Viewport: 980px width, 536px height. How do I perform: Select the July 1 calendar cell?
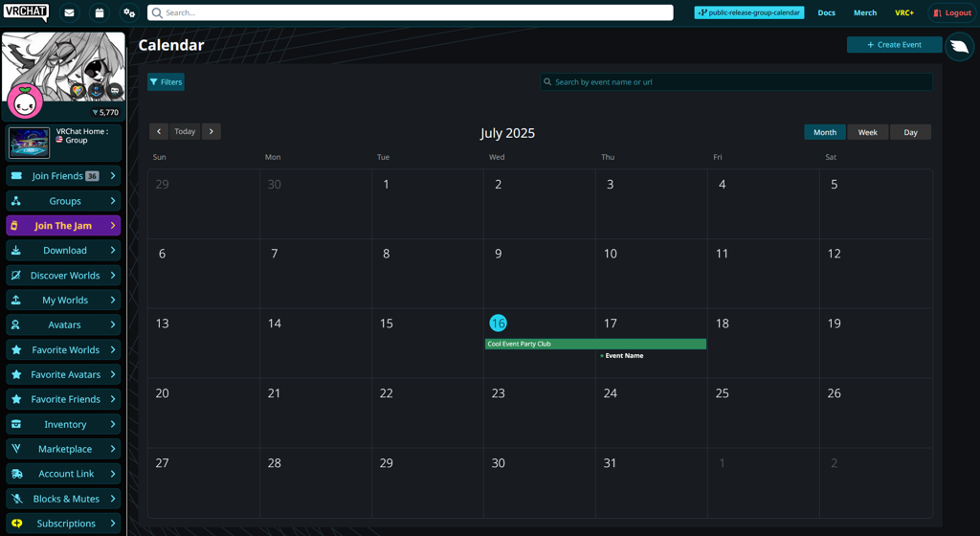click(428, 204)
